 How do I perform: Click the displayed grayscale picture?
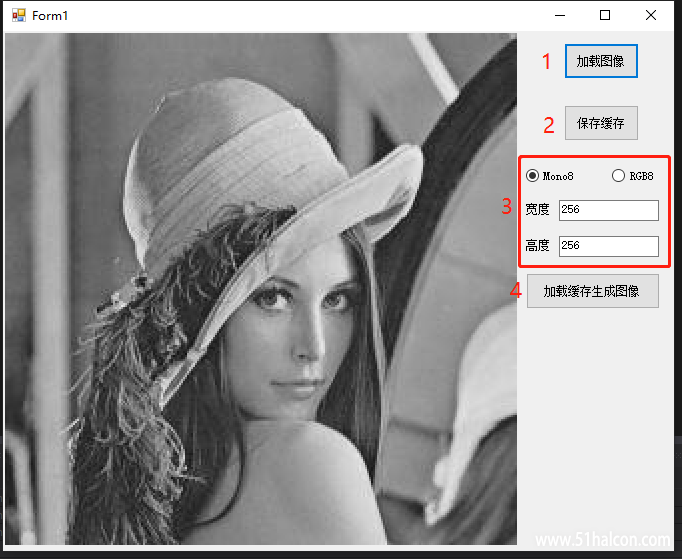[x=261, y=289]
